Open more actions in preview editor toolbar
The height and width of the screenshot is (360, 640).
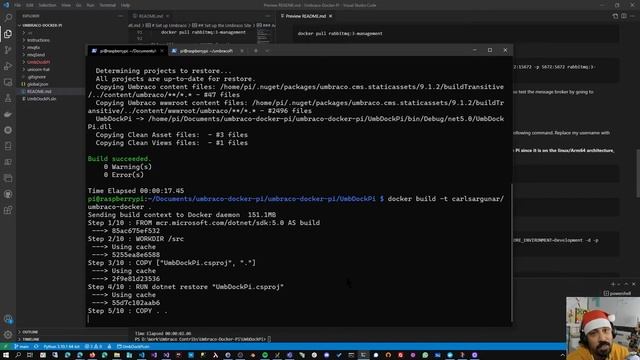633,16
